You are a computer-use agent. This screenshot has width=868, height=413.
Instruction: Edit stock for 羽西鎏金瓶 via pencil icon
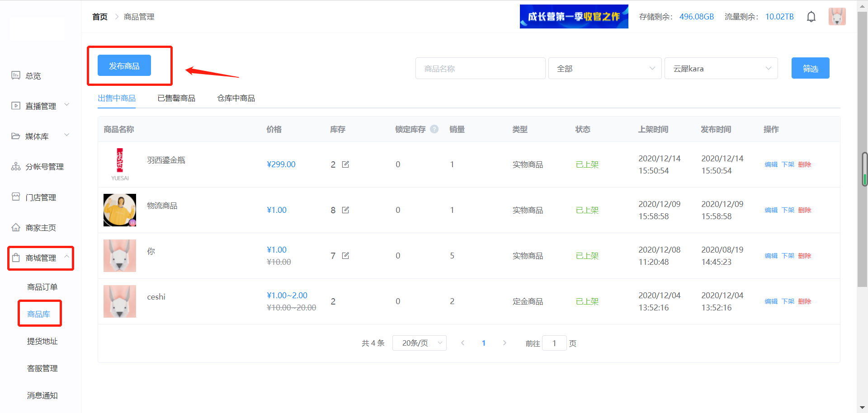pos(345,164)
